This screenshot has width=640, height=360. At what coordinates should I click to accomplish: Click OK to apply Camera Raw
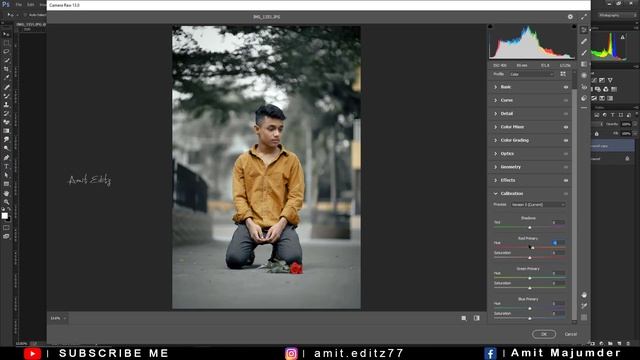click(x=544, y=334)
